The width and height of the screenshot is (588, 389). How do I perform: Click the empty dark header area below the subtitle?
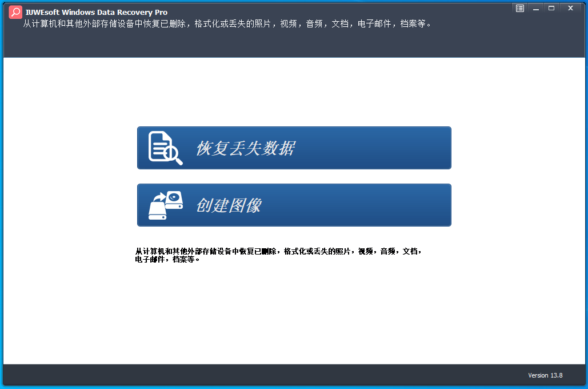click(286, 45)
